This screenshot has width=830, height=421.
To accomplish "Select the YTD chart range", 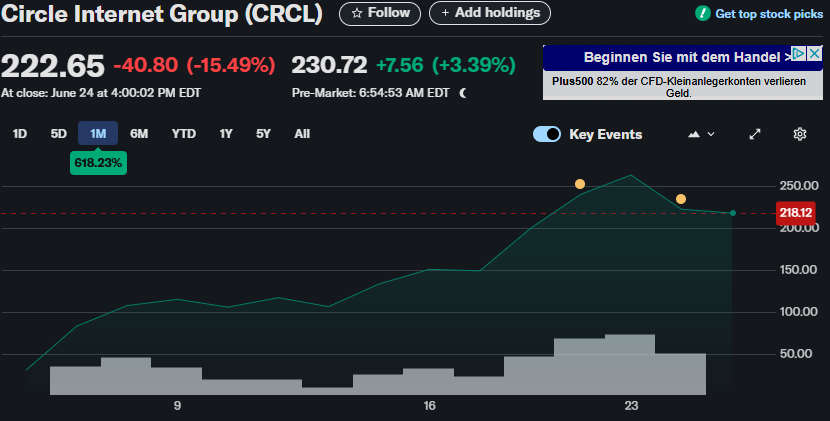I will point(184,133).
